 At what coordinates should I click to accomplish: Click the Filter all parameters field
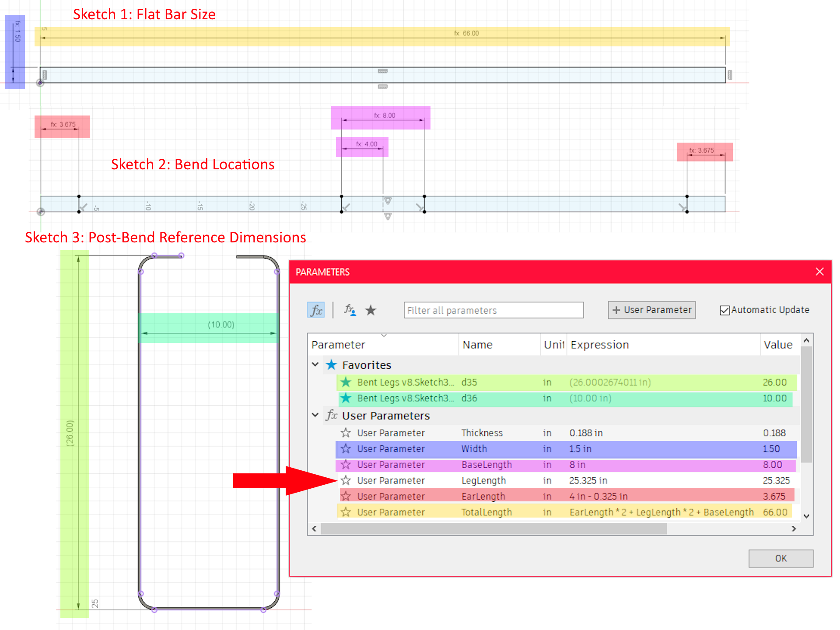pos(493,310)
